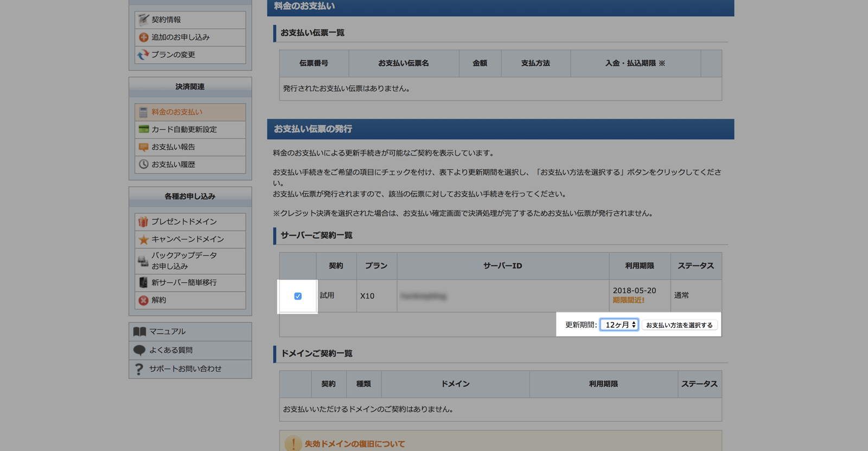Screen dimensions: 868x451
Task: Click the backup data icon for バックアップデータ
Action: click(143, 261)
